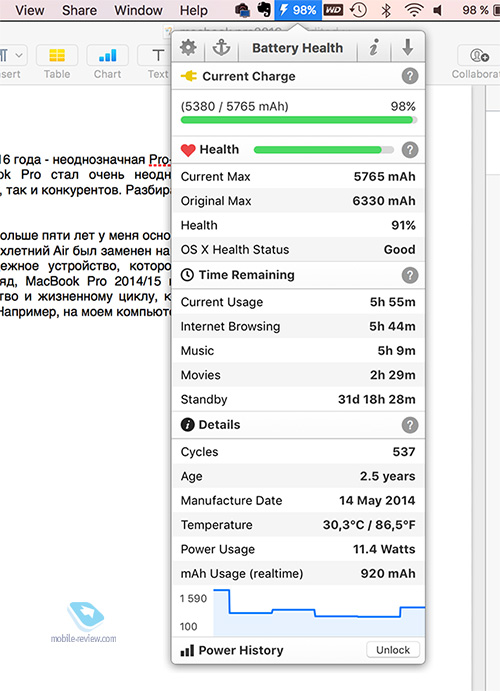The width and height of the screenshot is (500, 691).
Task: Open help for Current Charge section
Action: (410, 76)
